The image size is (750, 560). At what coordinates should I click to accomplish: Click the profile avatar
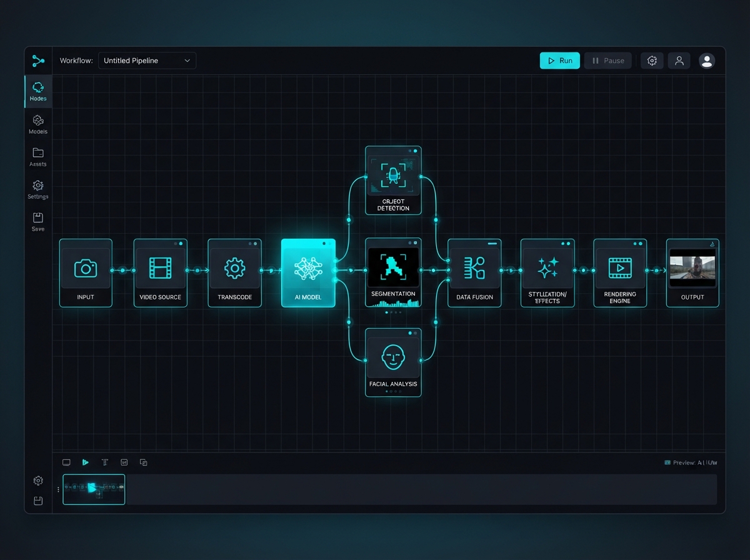(x=707, y=61)
